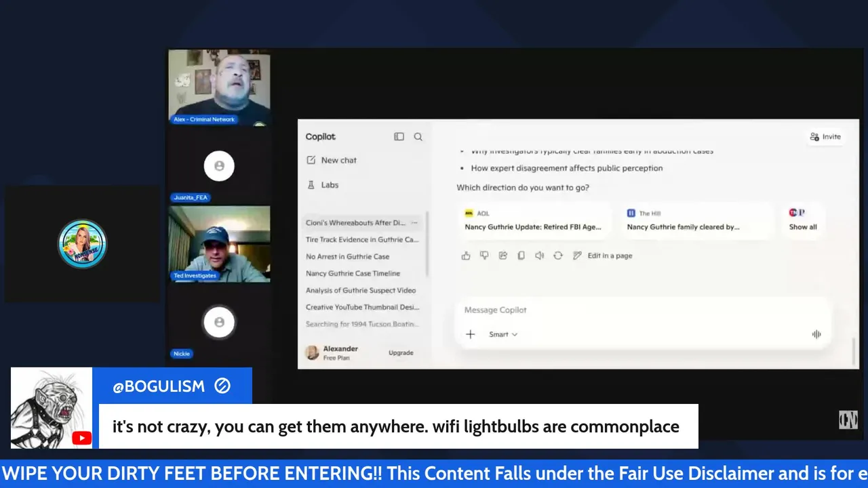Open AOL Nancy Guthrie Update source card
Viewport: 868px width, 488px height.
pyautogui.click(x=534, y=221)
